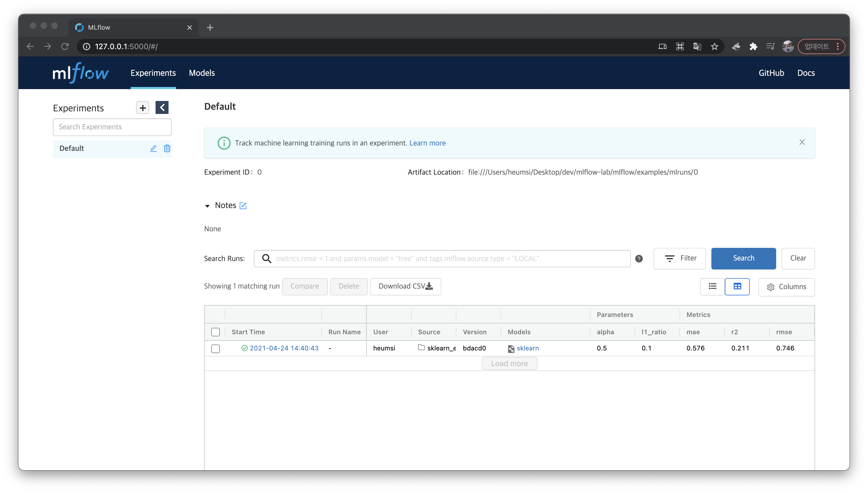The width and height of the screenshot is (868, 493).
Task: Bookmark the page with the star icon
Action: (714, 46)
